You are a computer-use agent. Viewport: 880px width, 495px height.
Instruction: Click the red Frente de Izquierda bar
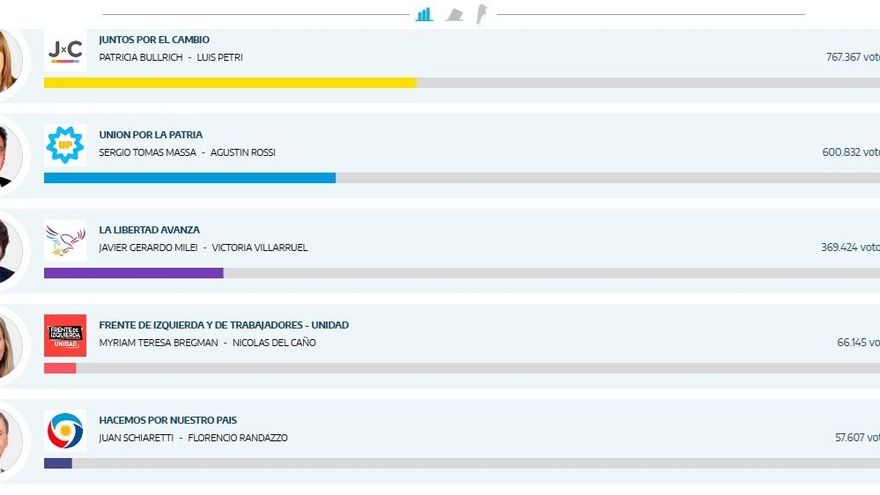(60, 368)
